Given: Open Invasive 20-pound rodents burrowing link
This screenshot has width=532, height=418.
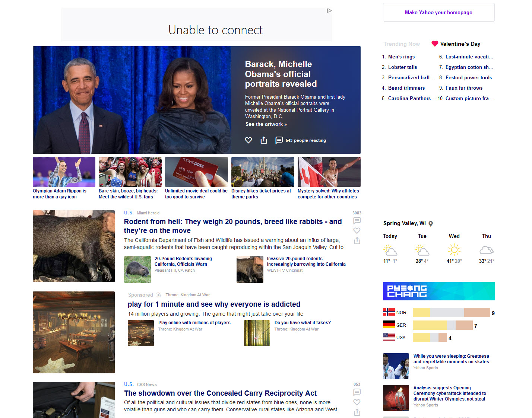Looking at the screenshot, I should click(306, 261).
